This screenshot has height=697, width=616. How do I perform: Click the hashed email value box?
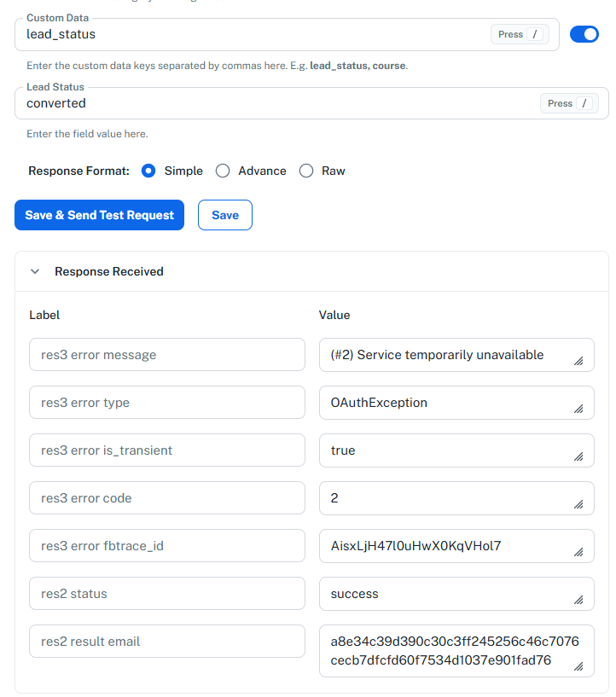456,651
